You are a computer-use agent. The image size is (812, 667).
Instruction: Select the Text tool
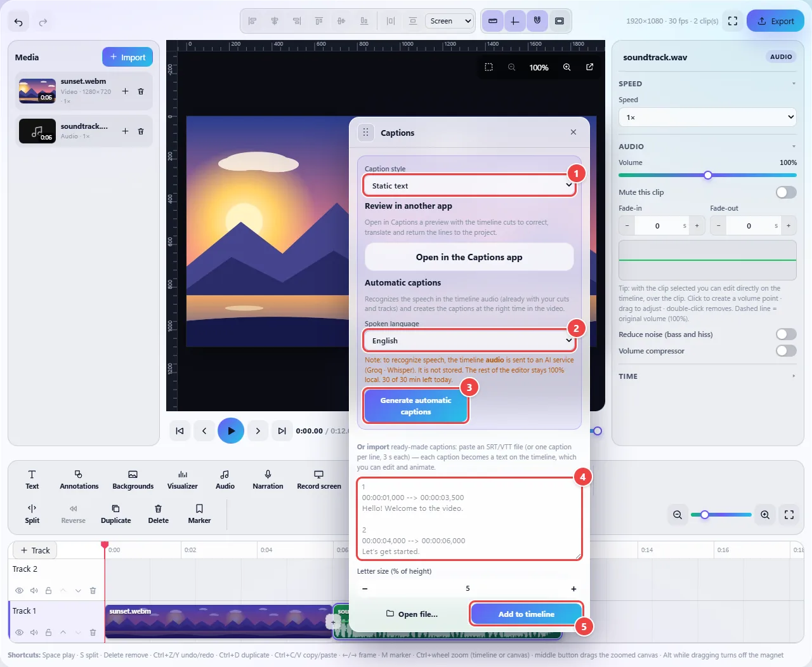32,480
